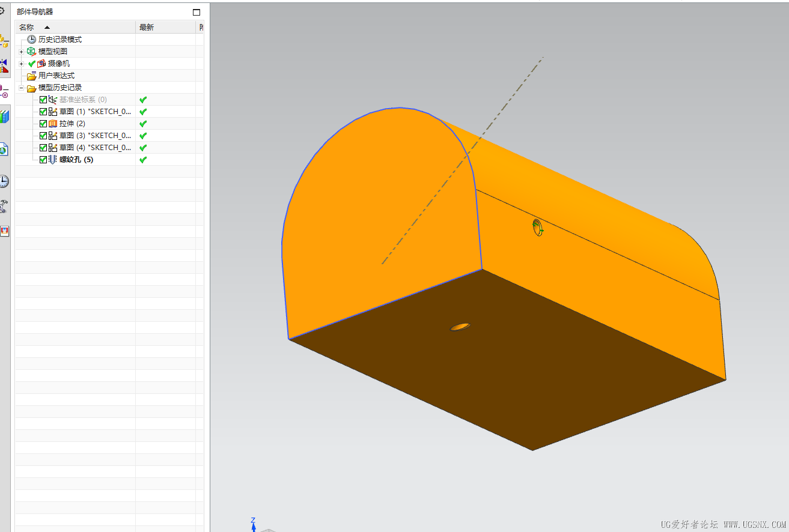Uncheck the 基准坐标系 (0) feature checkbox
The width and height of the screenshot is (789, 532).
click(43, 100)
